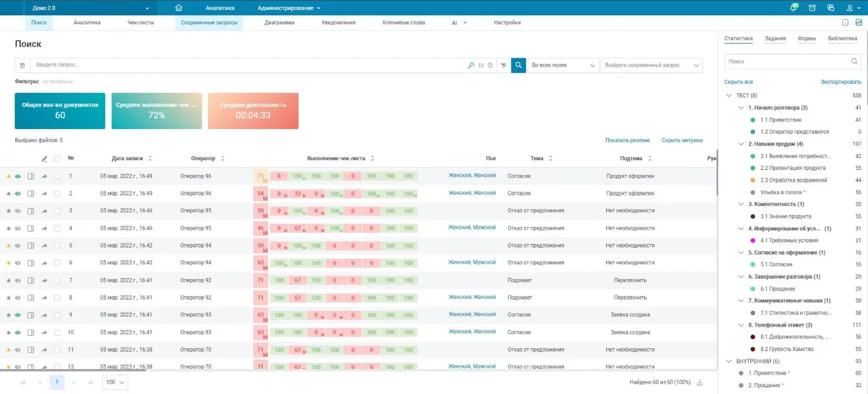Open the 'Демо 2.0' project dropdown
The width and height of the screenshot is (868, 394).
point(91,8)
